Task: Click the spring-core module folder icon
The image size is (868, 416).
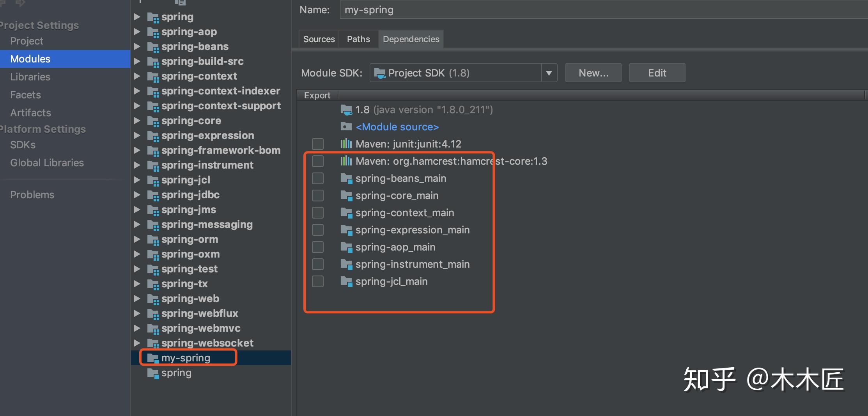Action: pyautogui.click(x=153, y=121)
